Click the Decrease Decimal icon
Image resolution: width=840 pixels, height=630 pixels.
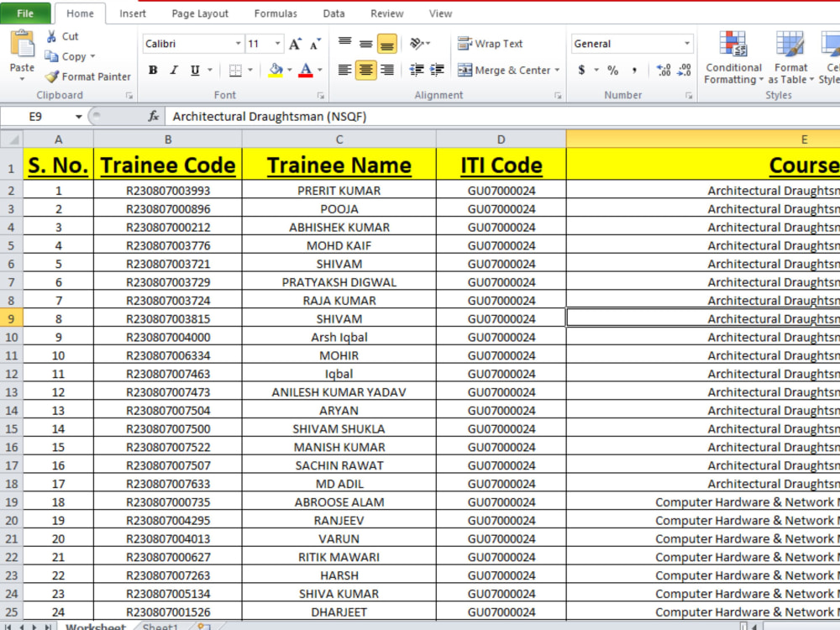[684, 70]
